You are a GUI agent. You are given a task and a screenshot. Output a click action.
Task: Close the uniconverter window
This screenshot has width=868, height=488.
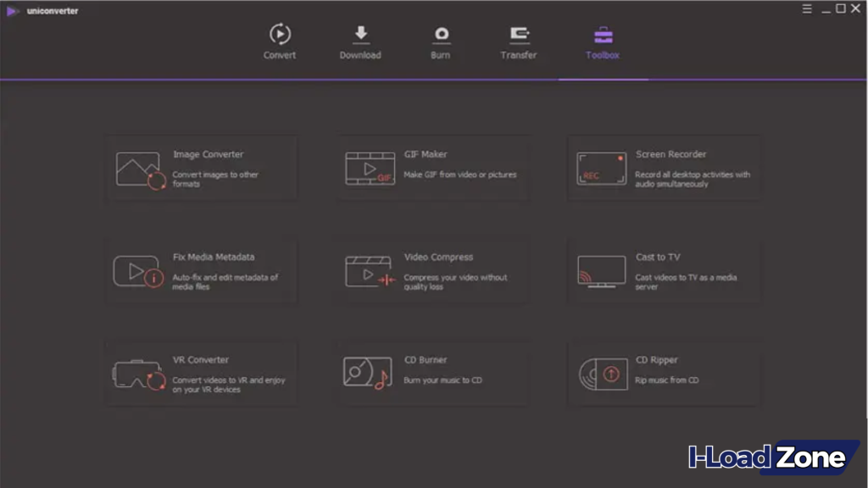pyautogui.click(x=856, y=8)
